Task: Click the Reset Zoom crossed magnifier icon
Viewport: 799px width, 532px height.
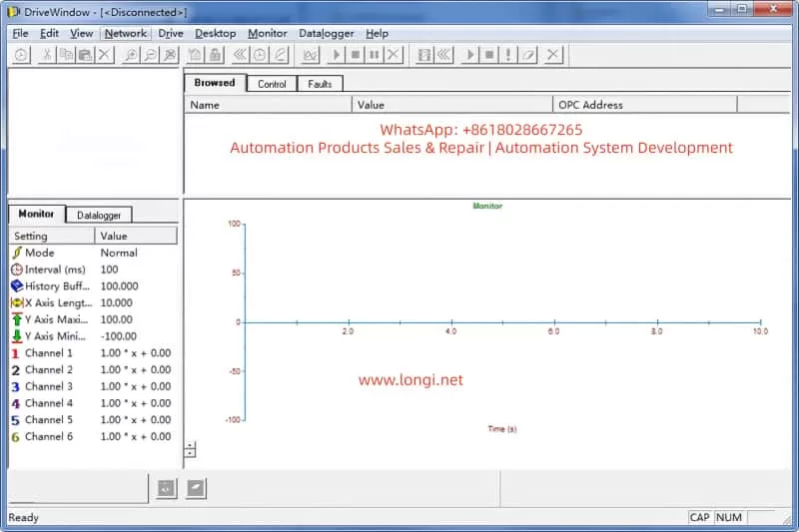Action: [170, 55]
